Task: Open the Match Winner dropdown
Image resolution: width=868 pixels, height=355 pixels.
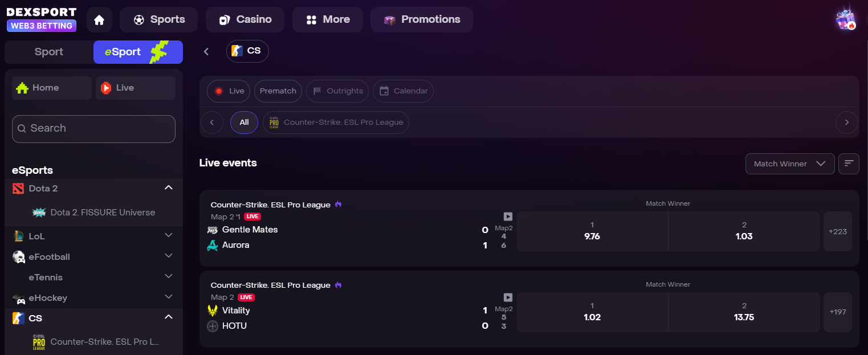Action: pos(789,164)
